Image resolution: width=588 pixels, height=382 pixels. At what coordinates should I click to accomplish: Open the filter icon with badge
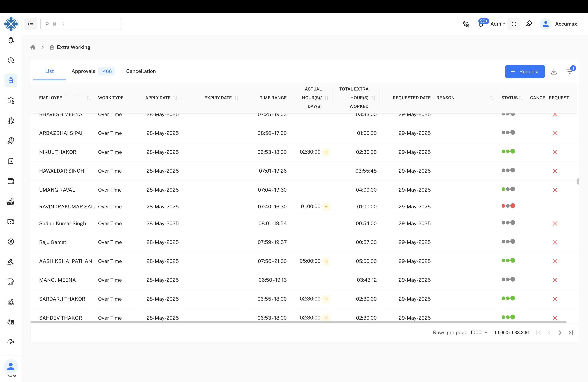(x=569, y=72)
